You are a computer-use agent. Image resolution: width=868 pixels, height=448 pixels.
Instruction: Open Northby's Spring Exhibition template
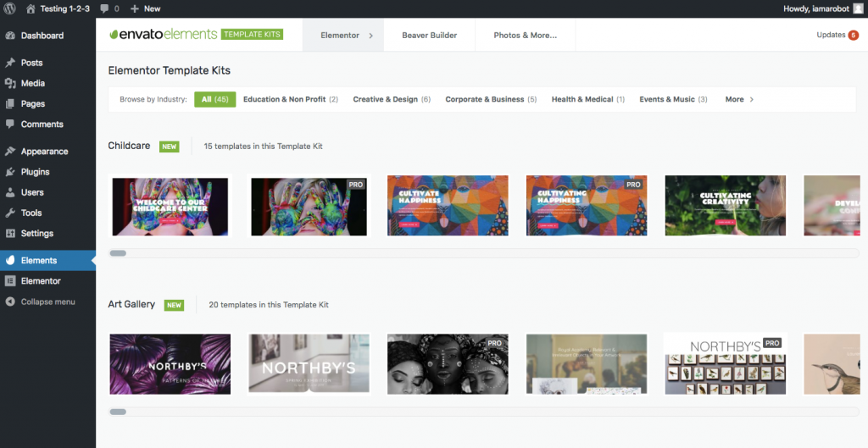click(309, 364)
